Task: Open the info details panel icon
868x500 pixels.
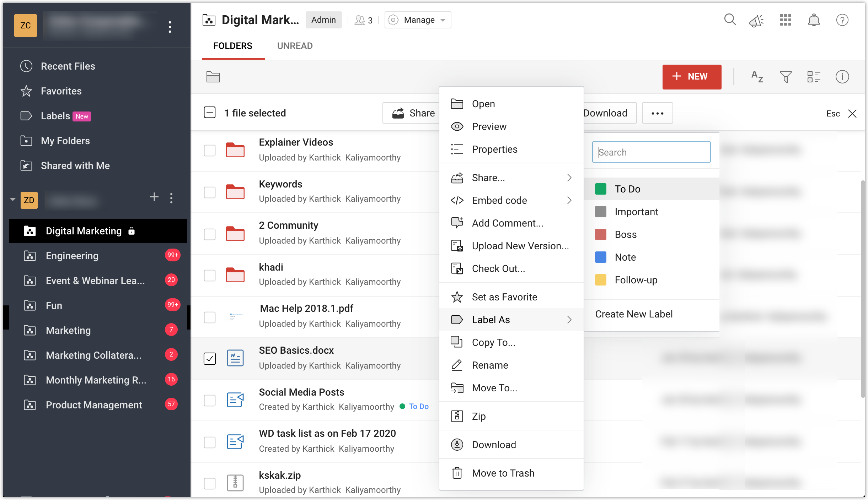Action: tap(842, 77)
